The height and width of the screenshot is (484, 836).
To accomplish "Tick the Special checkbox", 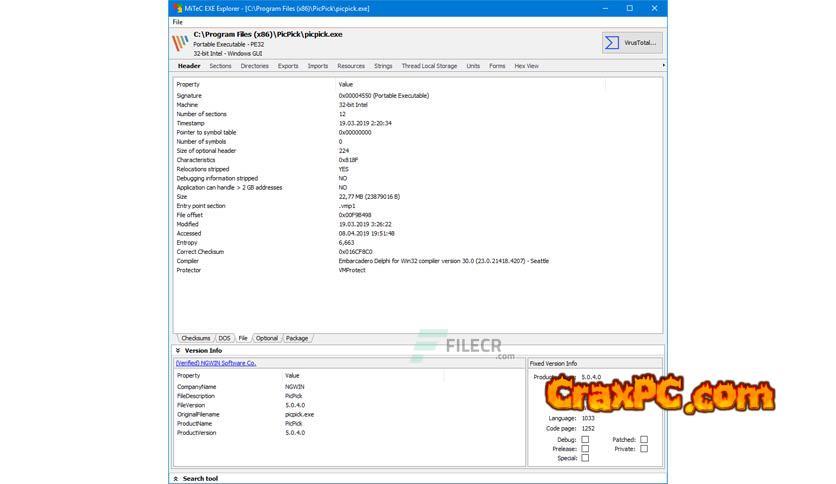I will pos(585,459).
